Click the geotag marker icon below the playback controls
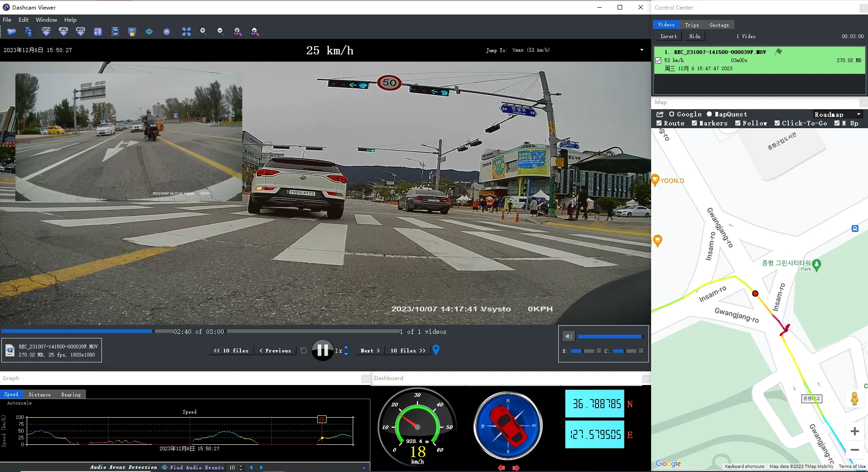The height and width of the screenshot is (472, 868). tap(436, 350)
